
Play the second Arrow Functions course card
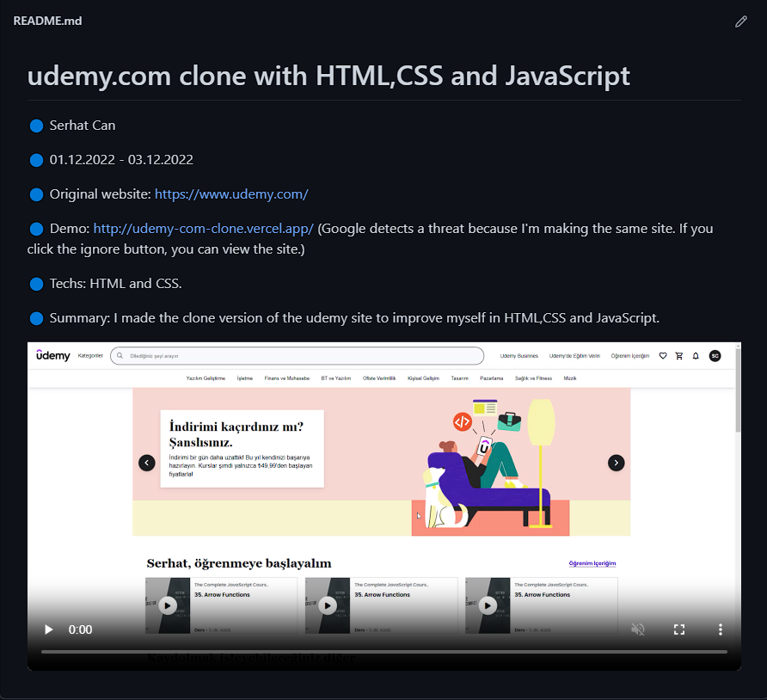coord(328,605)
